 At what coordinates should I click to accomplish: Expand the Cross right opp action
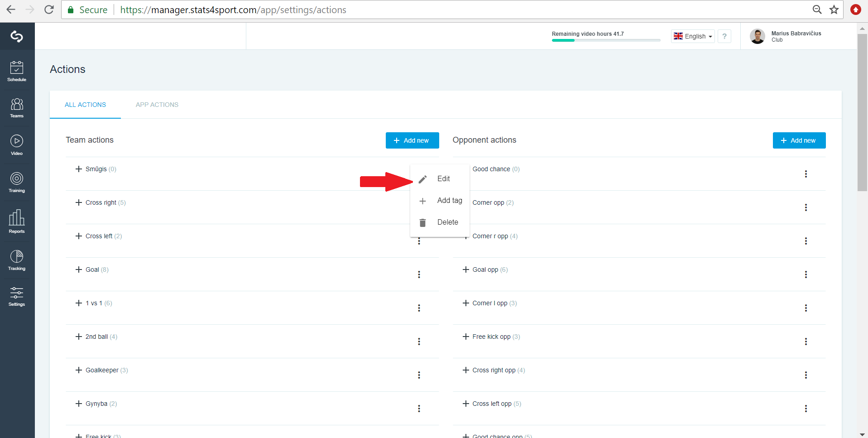[466, 370]
